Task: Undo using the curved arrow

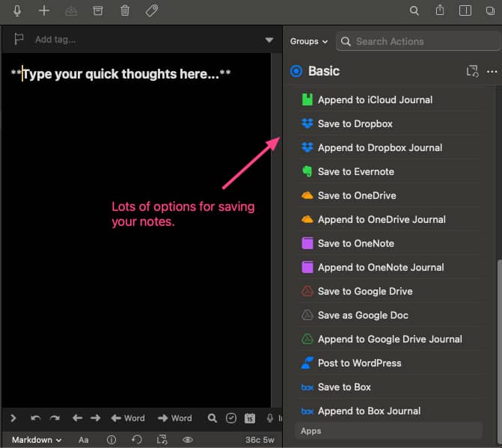Action: [35, 418]
